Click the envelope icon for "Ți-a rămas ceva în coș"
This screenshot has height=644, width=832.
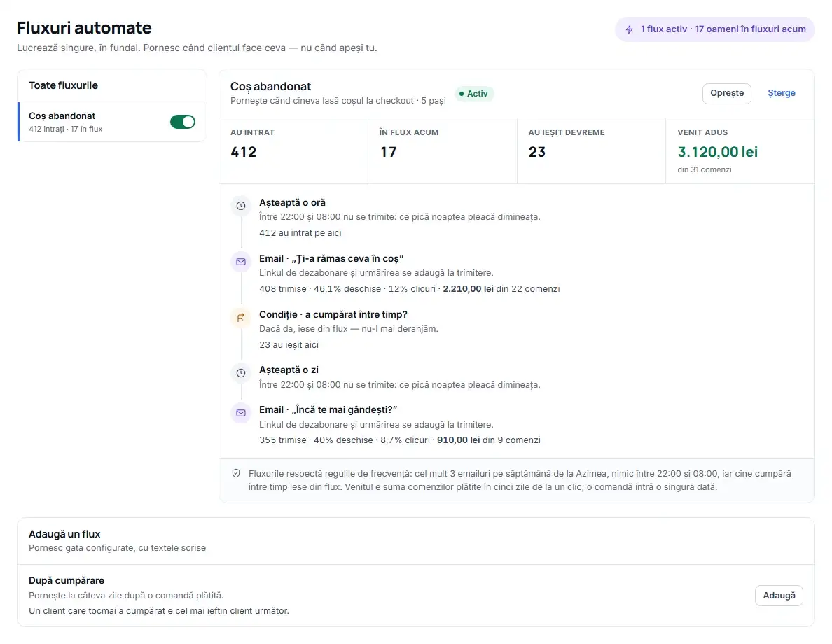click(x=241, y=262)
